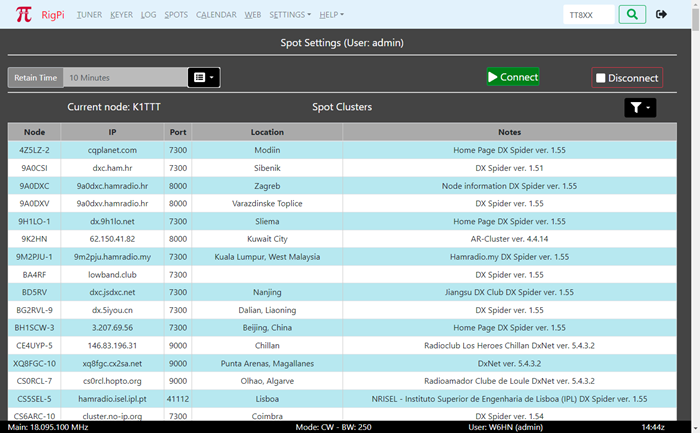Click the Notes column header
Viewport: 700px width, 433px height.
click(x=509, y=132)
